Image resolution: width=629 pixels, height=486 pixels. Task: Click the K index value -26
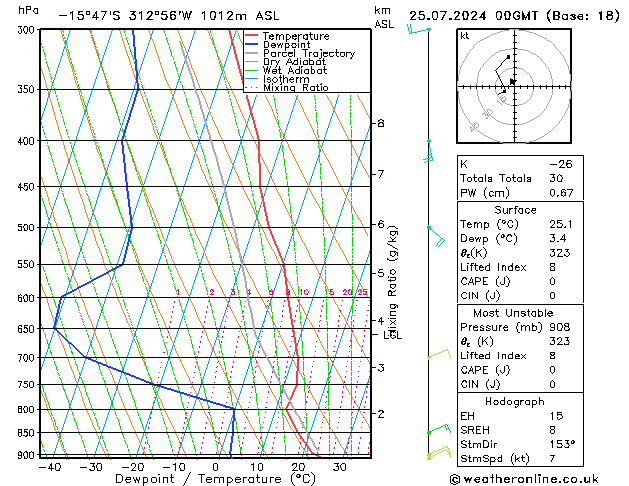click(x=561, y=164)
